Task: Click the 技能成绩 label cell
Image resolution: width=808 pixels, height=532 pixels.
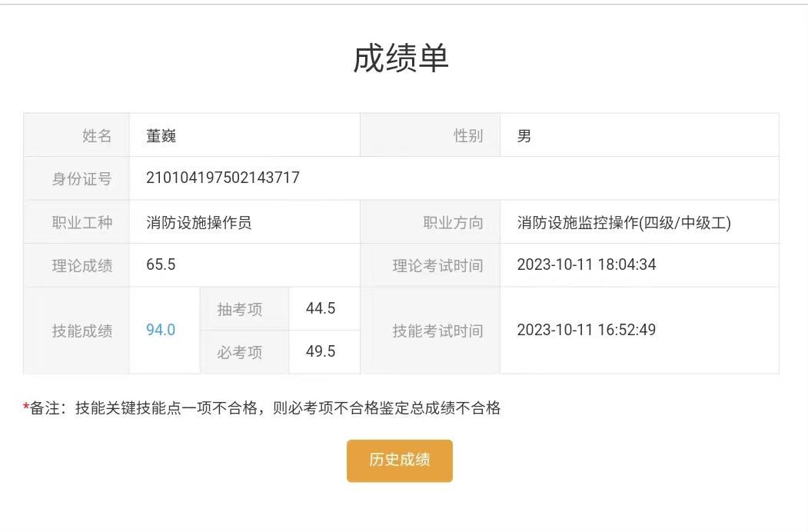Action: (x=76, y=331)
